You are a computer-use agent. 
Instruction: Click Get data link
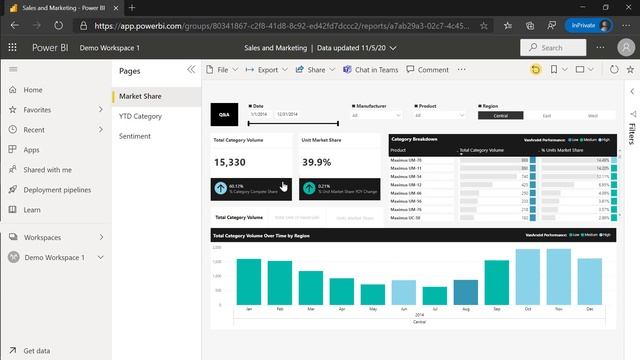pyautogui.click(x=37, y=351)
